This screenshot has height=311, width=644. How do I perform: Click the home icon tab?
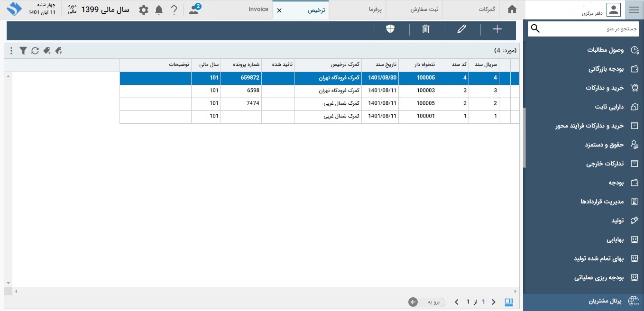(x=512, y=9)
